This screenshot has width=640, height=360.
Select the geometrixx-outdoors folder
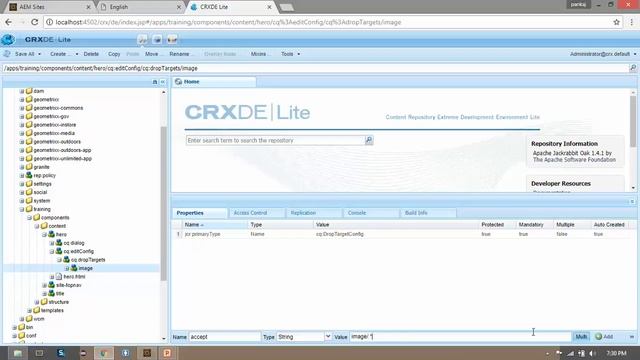57,142
